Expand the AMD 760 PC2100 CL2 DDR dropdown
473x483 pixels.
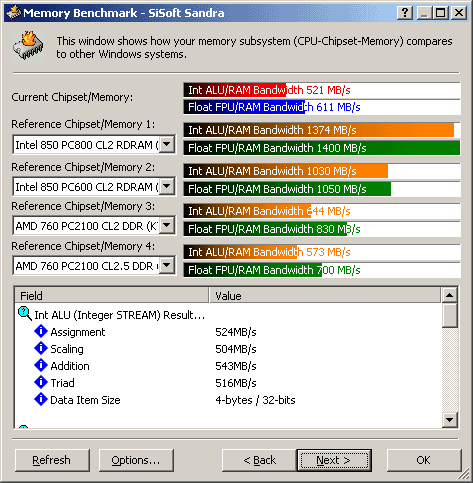(x=167, y=225)
